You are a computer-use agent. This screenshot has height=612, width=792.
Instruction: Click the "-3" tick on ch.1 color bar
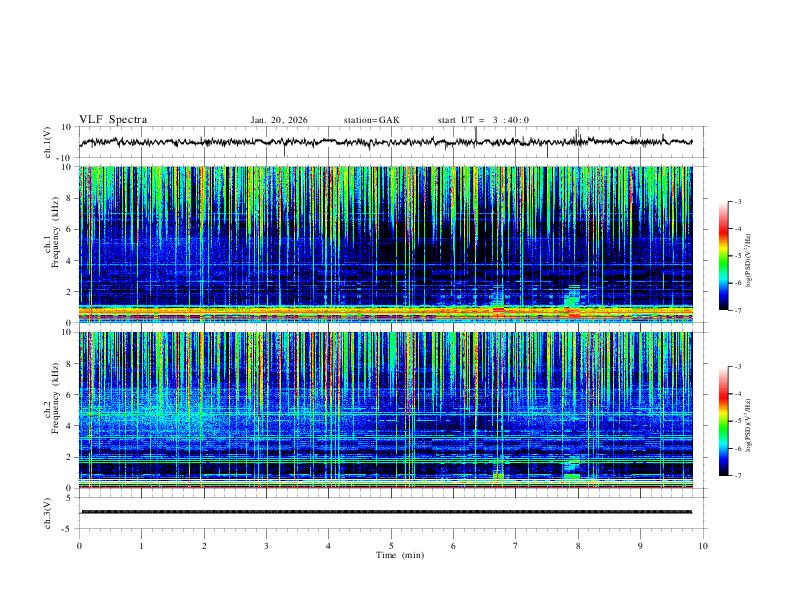[737, 201]
